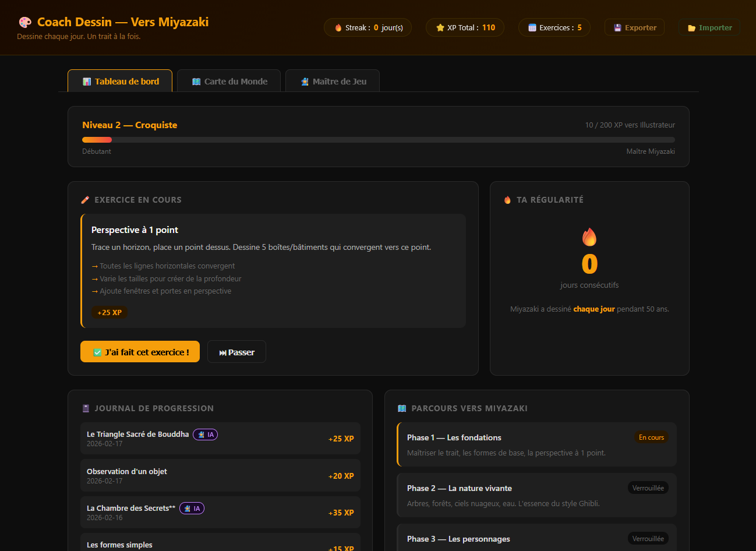The image size is (756, 551).
Task: Mark exercise done with J'ai fait cet exercice
Action: pyautogui.click(x=140, y=352)
